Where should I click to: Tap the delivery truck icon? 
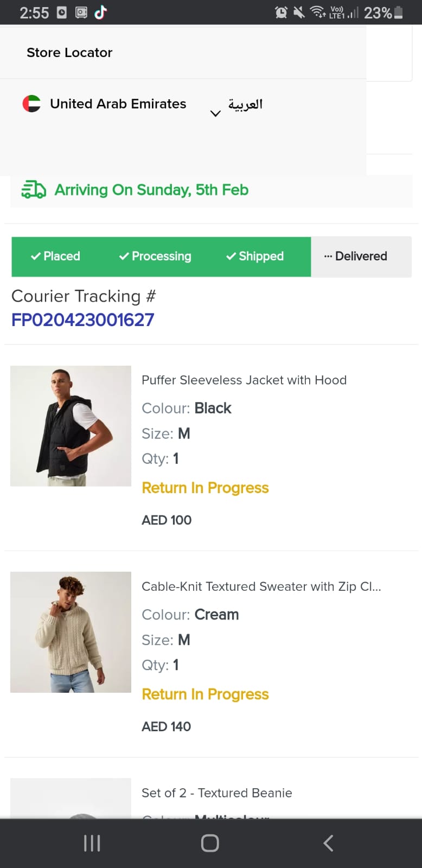(34, 190)
